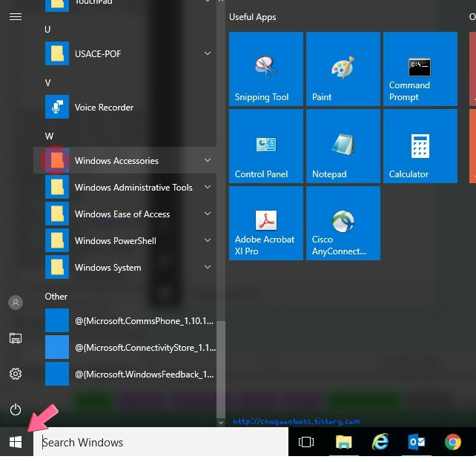
Task: Launch the Paint tile
Action: click(343, 69)
